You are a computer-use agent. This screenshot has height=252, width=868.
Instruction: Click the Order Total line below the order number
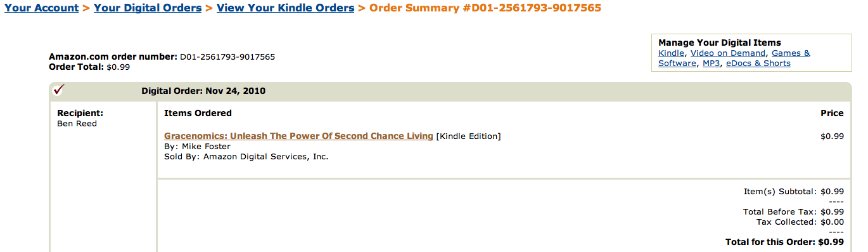[x=89, y=67]
